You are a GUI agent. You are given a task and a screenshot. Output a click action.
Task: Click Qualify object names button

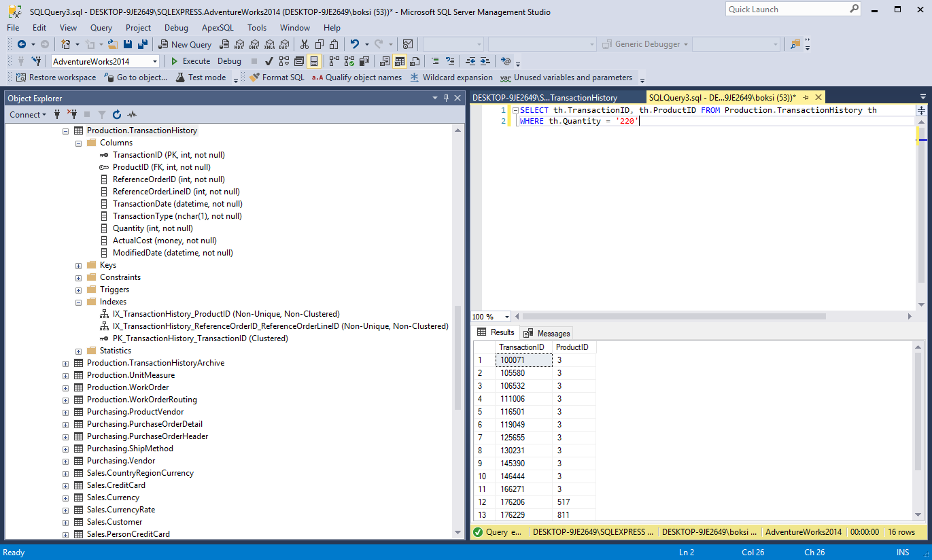click(357, 77)
